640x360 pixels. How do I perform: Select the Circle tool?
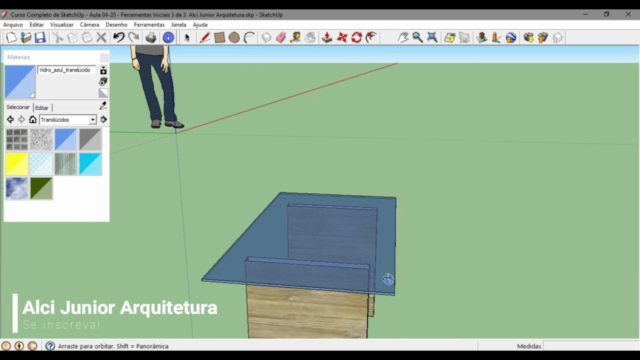coord(234,38)
